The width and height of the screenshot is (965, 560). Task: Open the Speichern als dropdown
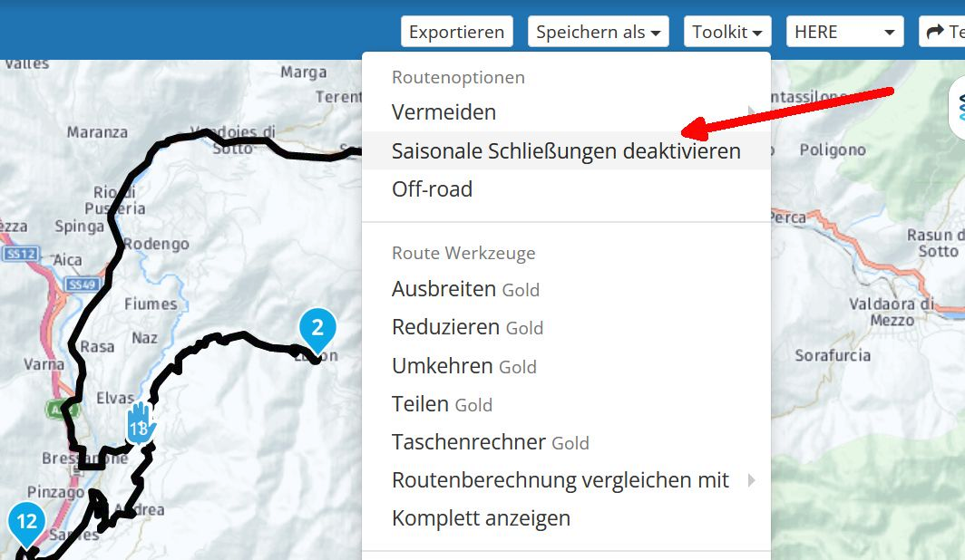pos(599,32)
